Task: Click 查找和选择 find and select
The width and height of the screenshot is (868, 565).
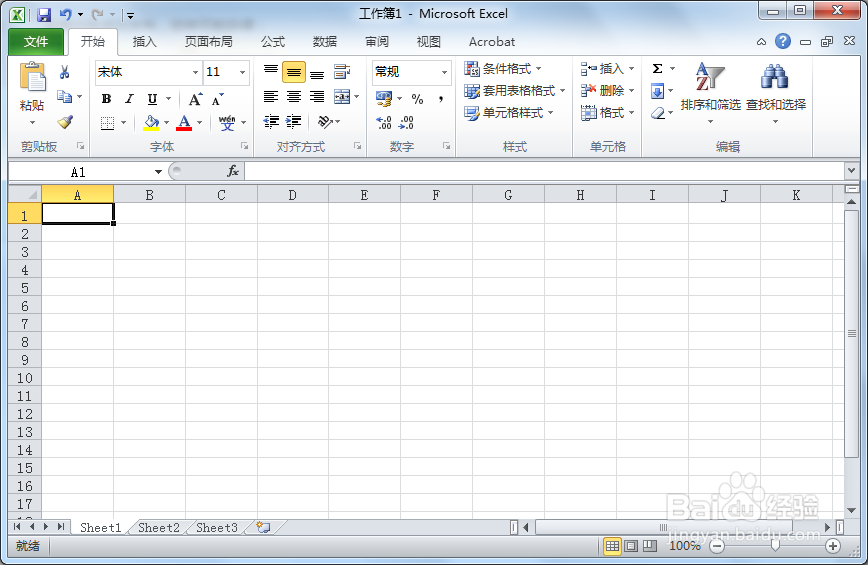Action: click(776, 92)
